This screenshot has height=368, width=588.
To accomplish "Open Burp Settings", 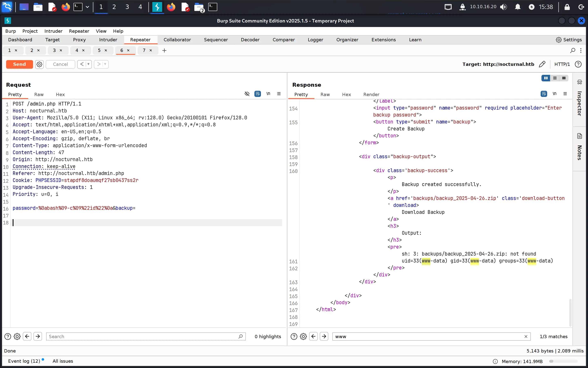I will tap(569, 40).
